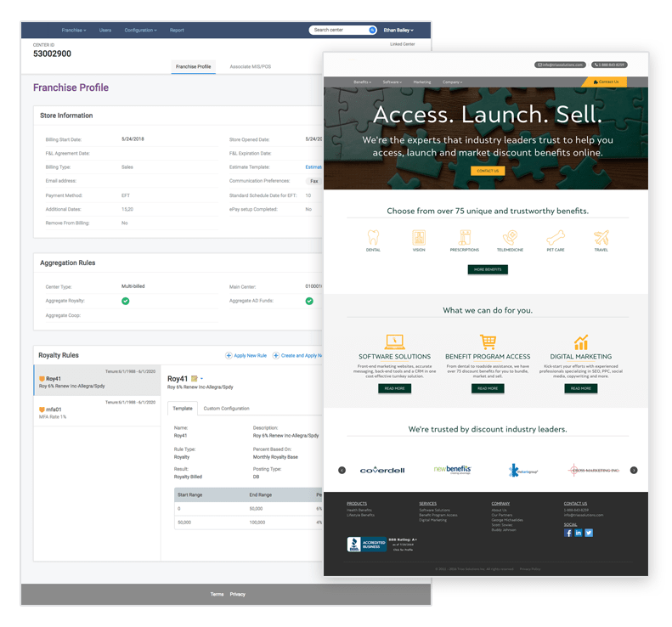Click the search magnifier icon in Search center
Viewport: 672px width, 627px height.
372,30
